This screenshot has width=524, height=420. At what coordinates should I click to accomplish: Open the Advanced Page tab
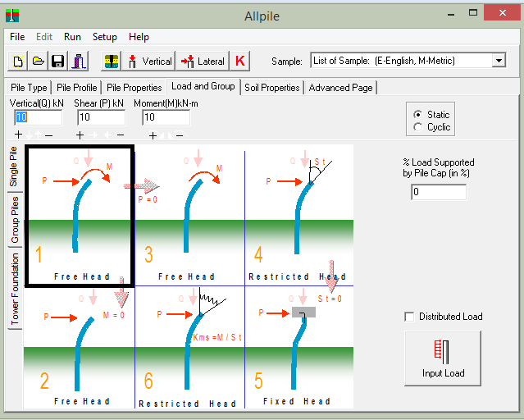[340, 88]
